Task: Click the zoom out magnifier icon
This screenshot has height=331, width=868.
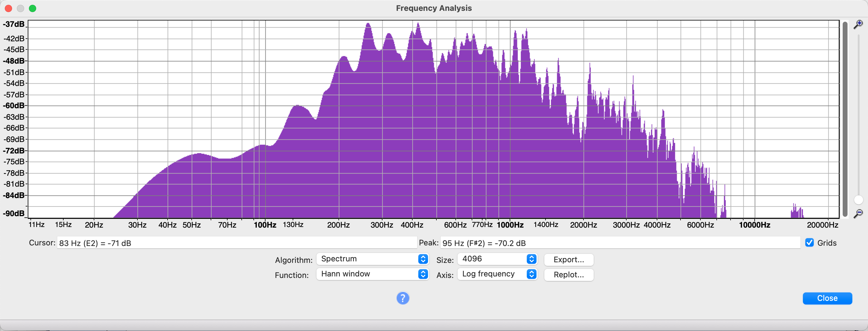Action: point(858,213)
